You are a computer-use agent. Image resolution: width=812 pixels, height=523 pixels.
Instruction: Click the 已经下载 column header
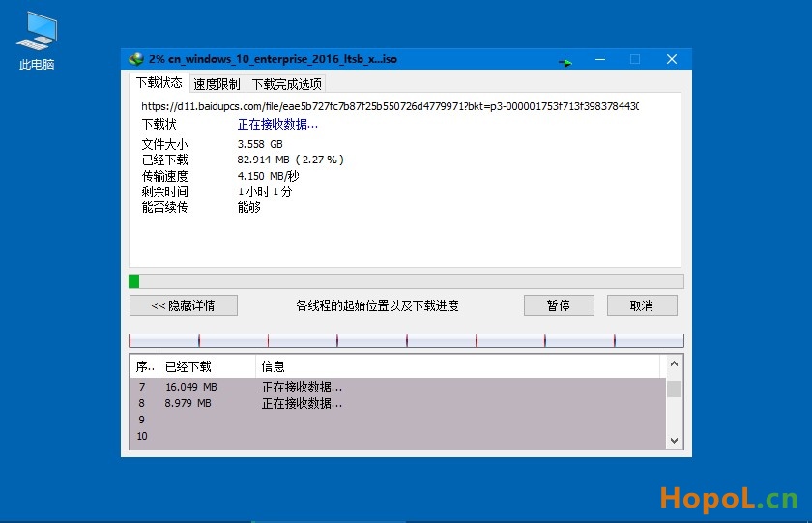click(x=207, y=366)
